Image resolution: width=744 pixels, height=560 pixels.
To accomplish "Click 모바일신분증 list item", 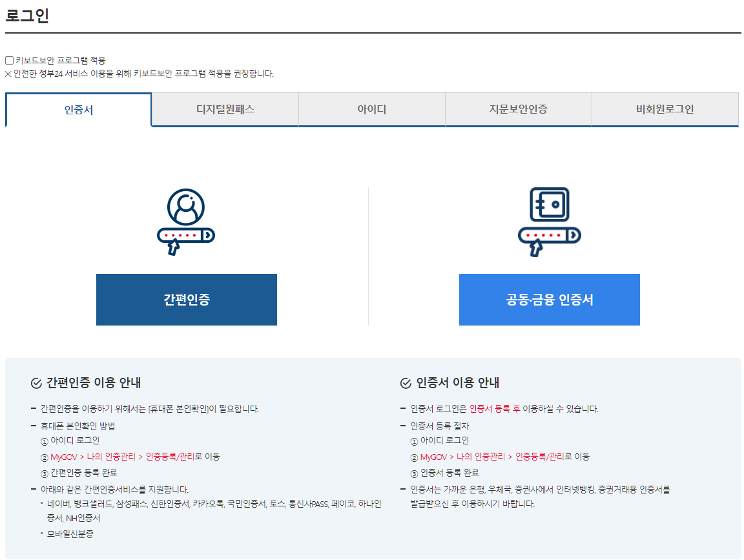I will pyautogui.click(x=70, y=534).
